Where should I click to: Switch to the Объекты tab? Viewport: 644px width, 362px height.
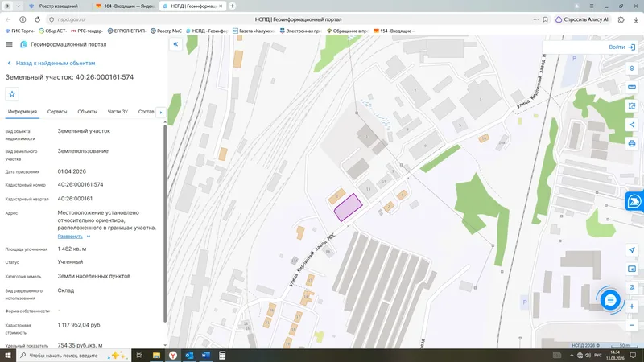(88, 112)
